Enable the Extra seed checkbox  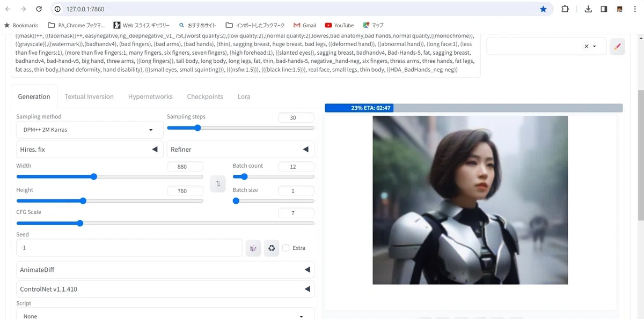(x=286, y=248)
